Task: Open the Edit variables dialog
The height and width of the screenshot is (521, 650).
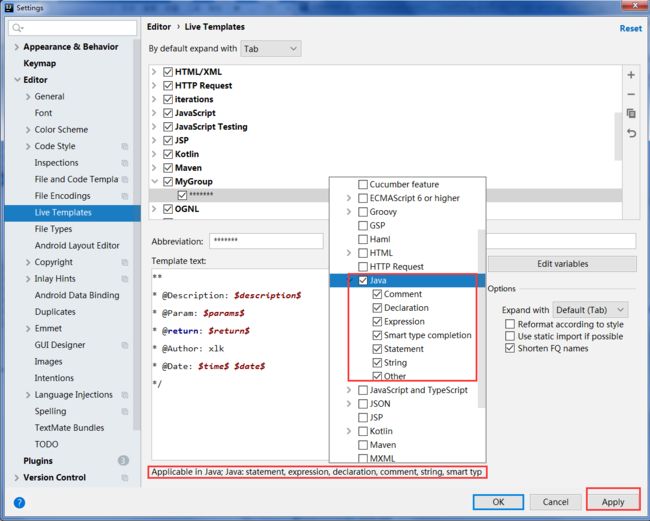Action: pyautogui.click(x=562, y=264)
